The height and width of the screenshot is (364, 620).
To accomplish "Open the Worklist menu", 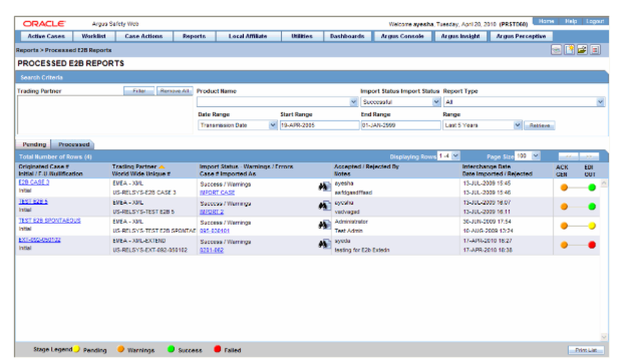I will pyautogui.click(x=94, y=36).
